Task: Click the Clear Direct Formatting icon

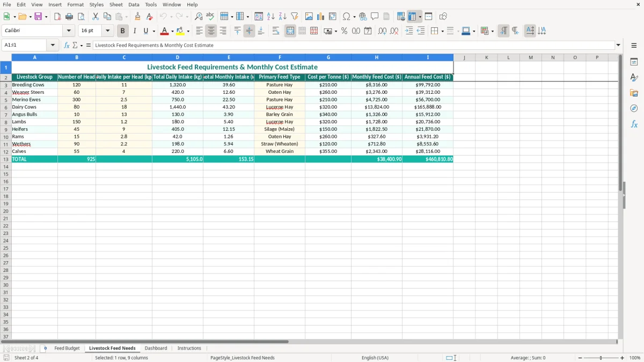Action: tap(150, 17)
